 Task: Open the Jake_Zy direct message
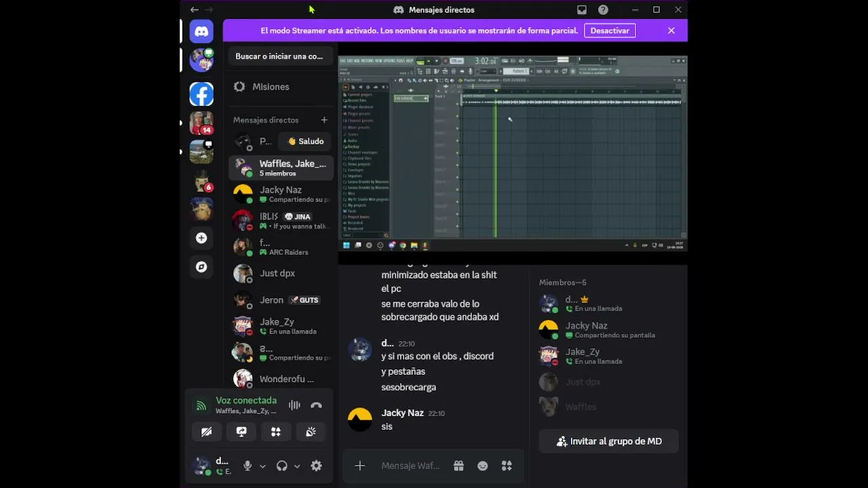tap(281, 326)
